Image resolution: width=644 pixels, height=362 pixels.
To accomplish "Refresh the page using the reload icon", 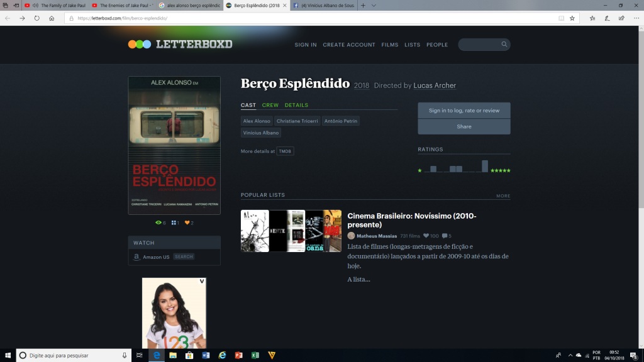I will click(37, 18).
